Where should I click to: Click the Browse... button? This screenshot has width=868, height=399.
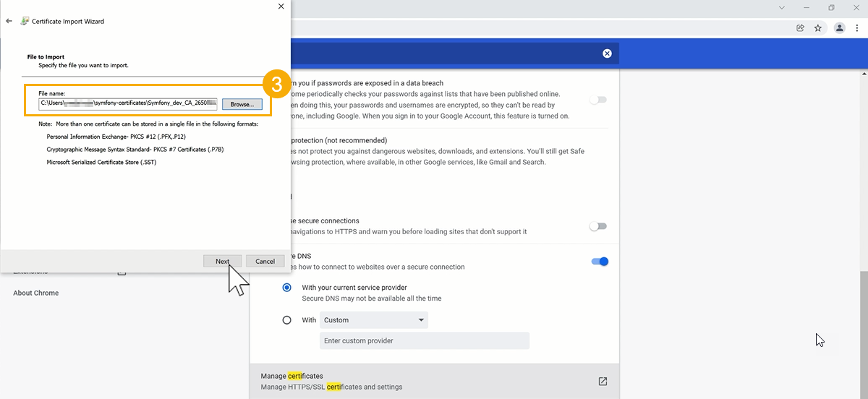(x=242, y=104)
